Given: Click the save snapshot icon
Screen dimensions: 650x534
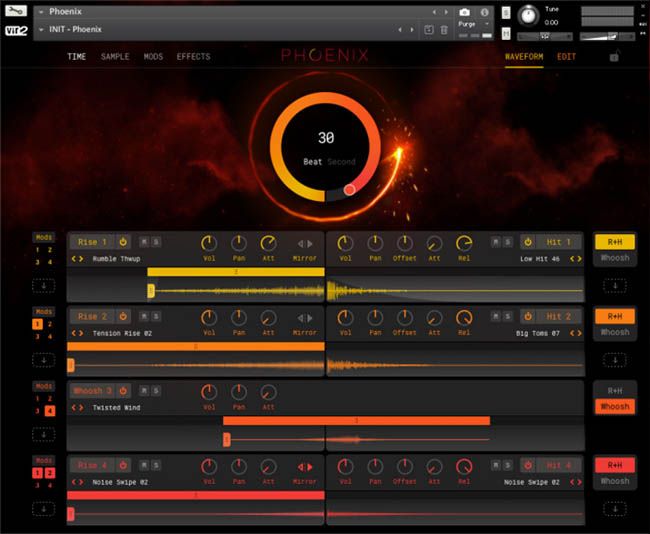Looking at the screenshot, I should 429,30.
